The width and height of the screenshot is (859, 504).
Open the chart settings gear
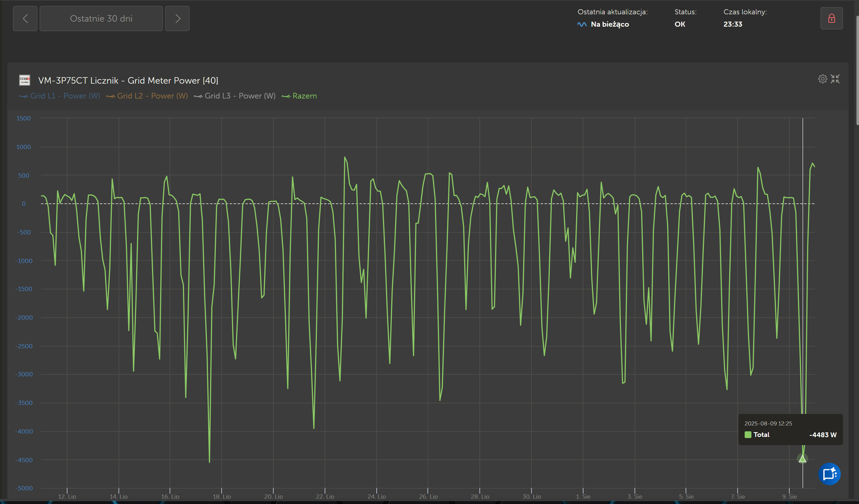822,79
